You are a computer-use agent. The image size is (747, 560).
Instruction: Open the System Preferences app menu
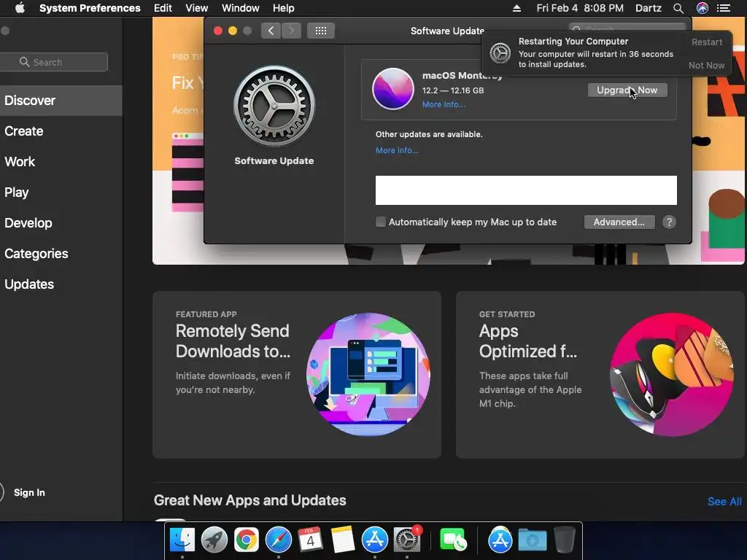coord(90,8)
